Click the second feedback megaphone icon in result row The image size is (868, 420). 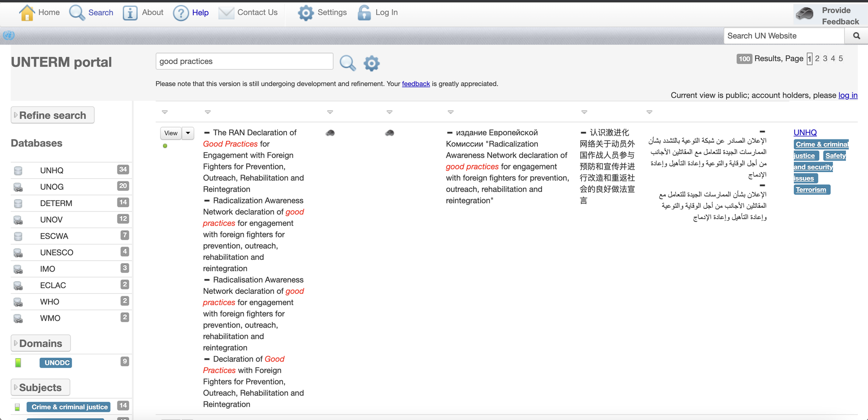[389, 133]
